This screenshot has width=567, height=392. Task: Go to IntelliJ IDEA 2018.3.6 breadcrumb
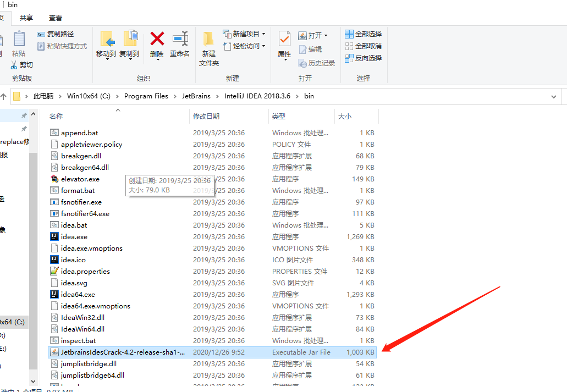[x=257, y=96]
